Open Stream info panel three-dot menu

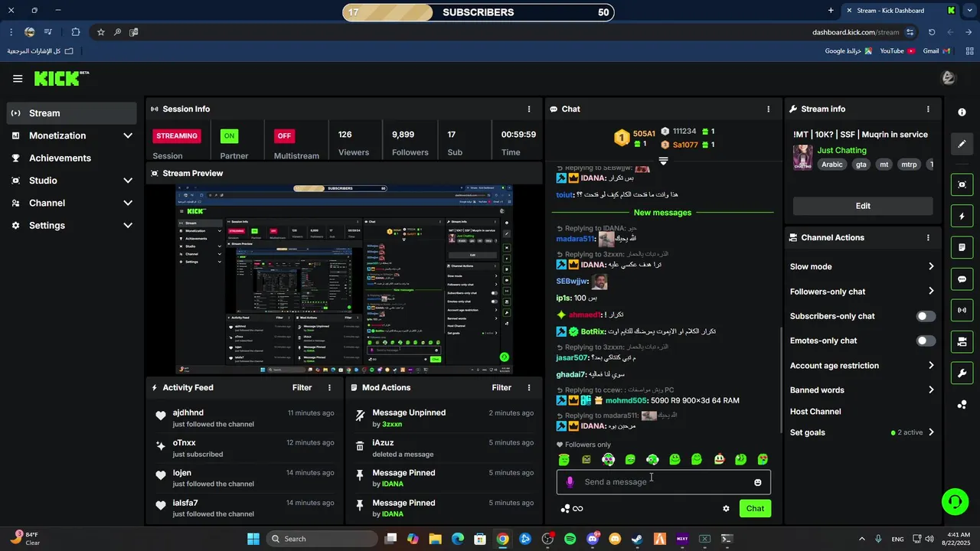click(x=928, y=109)
